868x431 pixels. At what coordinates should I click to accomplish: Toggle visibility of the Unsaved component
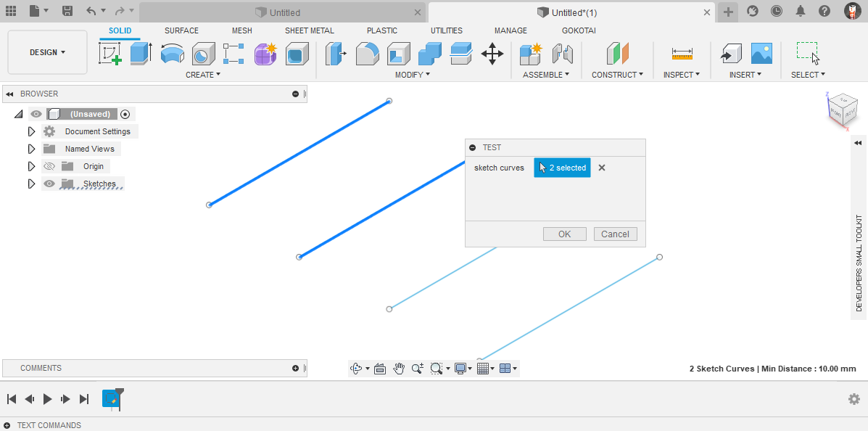[36, 114]
